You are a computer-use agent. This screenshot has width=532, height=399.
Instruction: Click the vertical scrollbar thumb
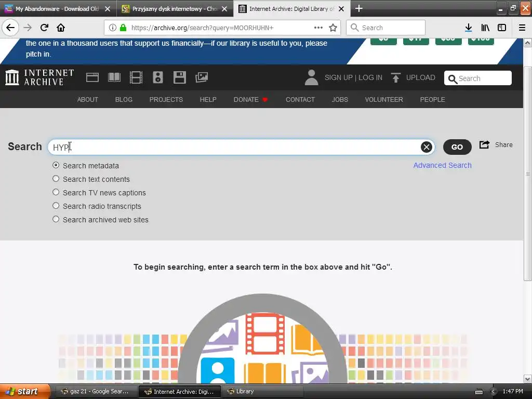pyautogui.click(x=528, y=174)
